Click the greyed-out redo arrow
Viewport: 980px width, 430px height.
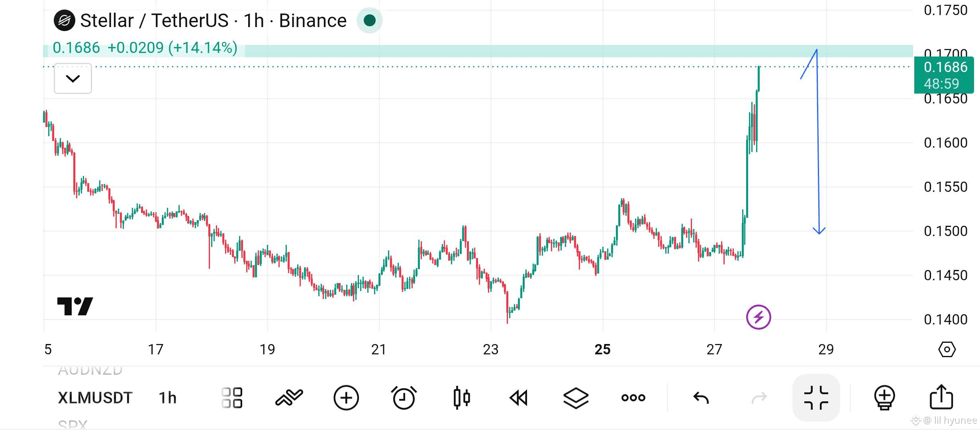759,398
